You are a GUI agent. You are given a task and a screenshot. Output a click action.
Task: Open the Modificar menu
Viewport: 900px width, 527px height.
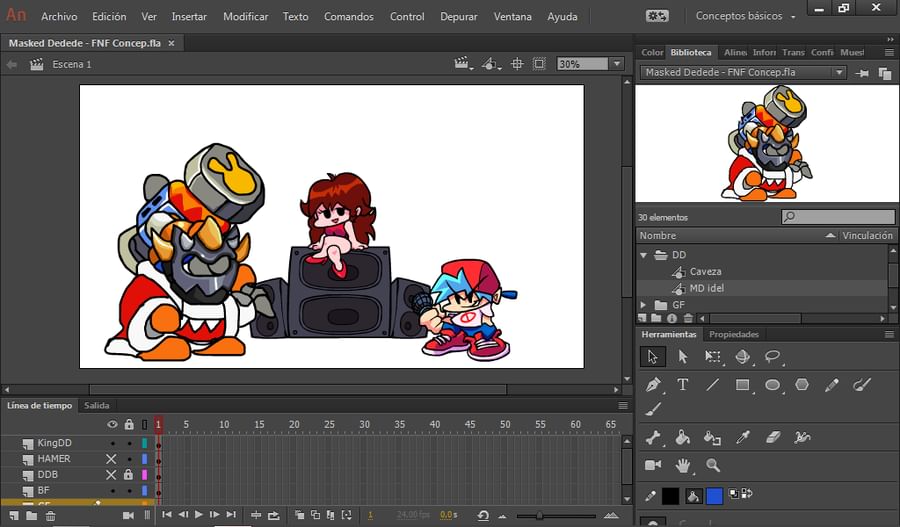246,17
